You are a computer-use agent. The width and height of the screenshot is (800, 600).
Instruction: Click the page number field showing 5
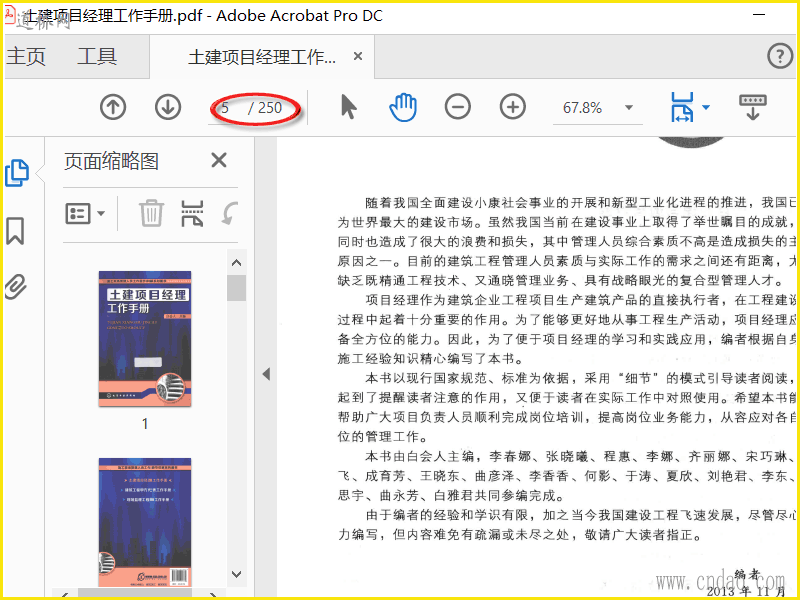click(x=226, y=108)
